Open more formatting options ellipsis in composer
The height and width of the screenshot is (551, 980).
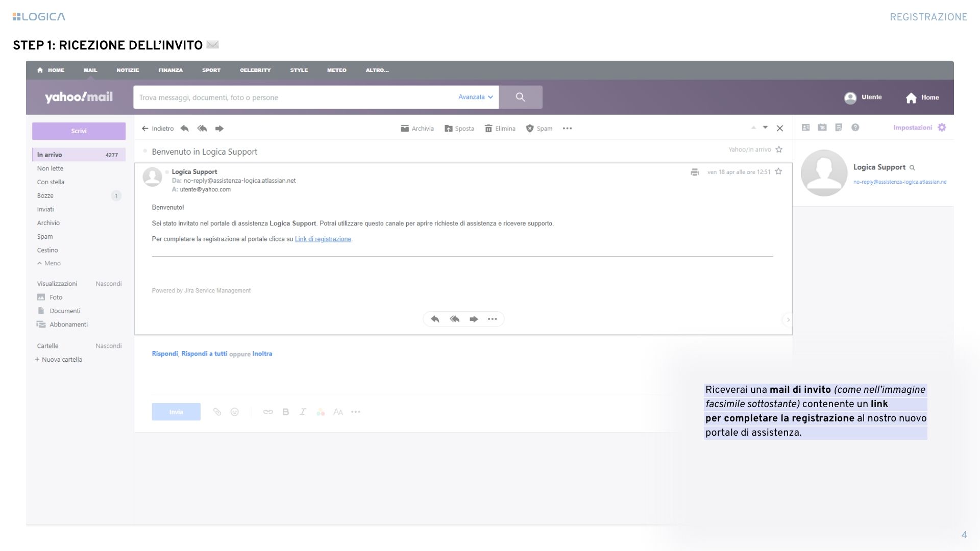[356, 412]
